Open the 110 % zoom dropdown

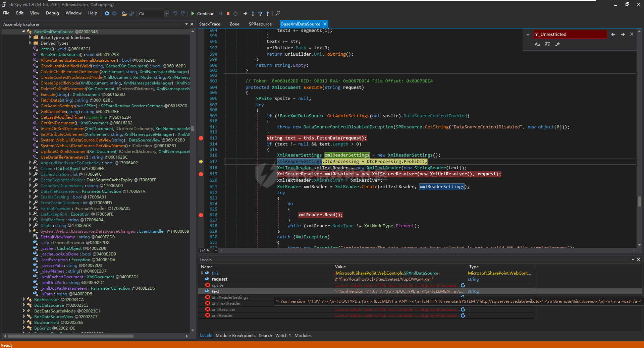coord(216,251)
